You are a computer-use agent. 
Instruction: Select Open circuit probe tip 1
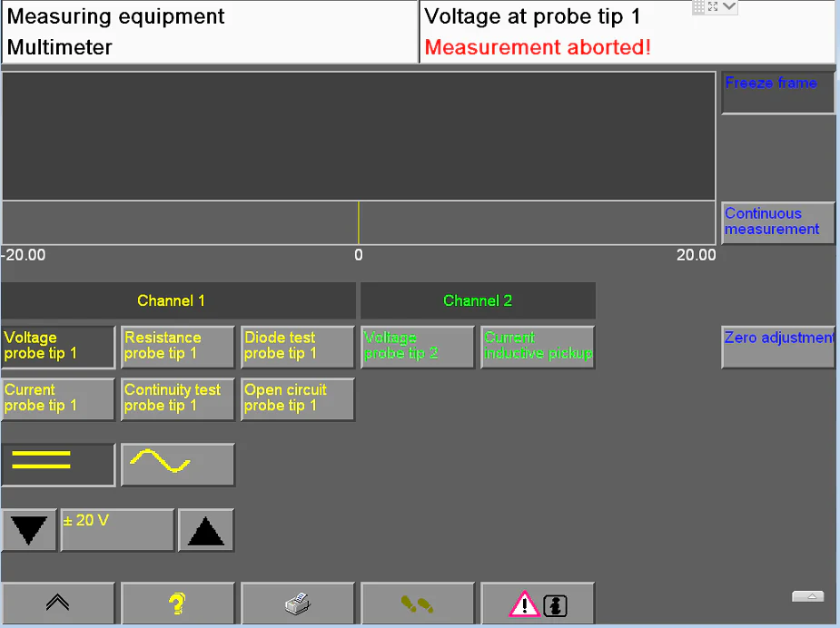point(298,399)
